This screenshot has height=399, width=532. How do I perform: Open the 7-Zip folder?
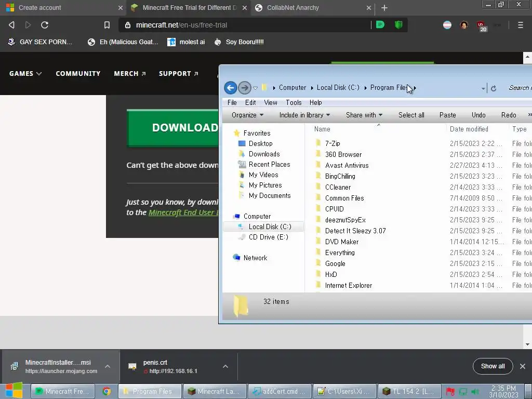click(332, 143)
